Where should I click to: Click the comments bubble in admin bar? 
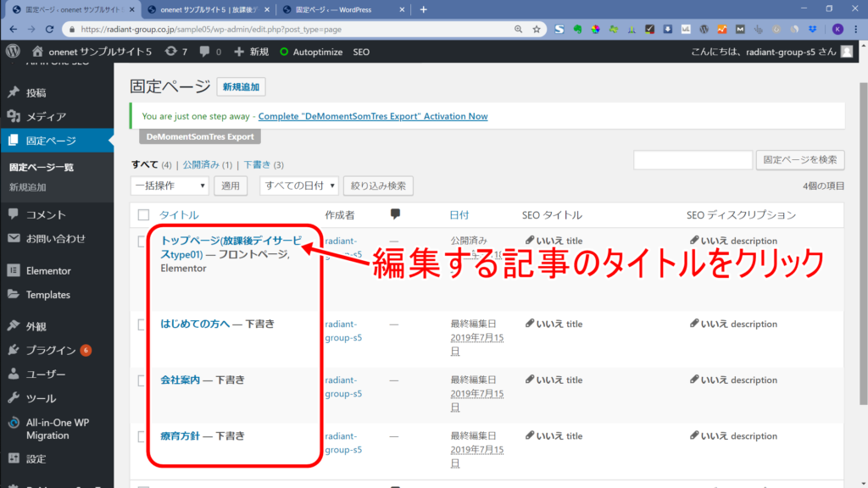coord(210,52)
